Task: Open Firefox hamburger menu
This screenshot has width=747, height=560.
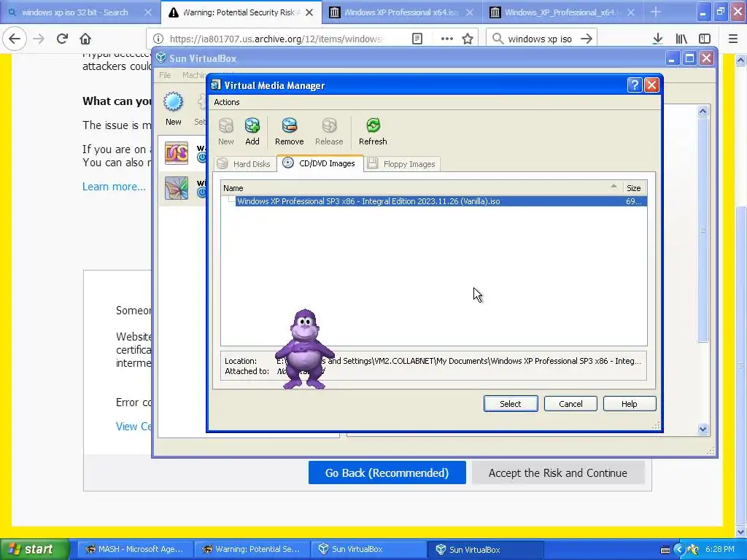Action: [x=732, y=39]
